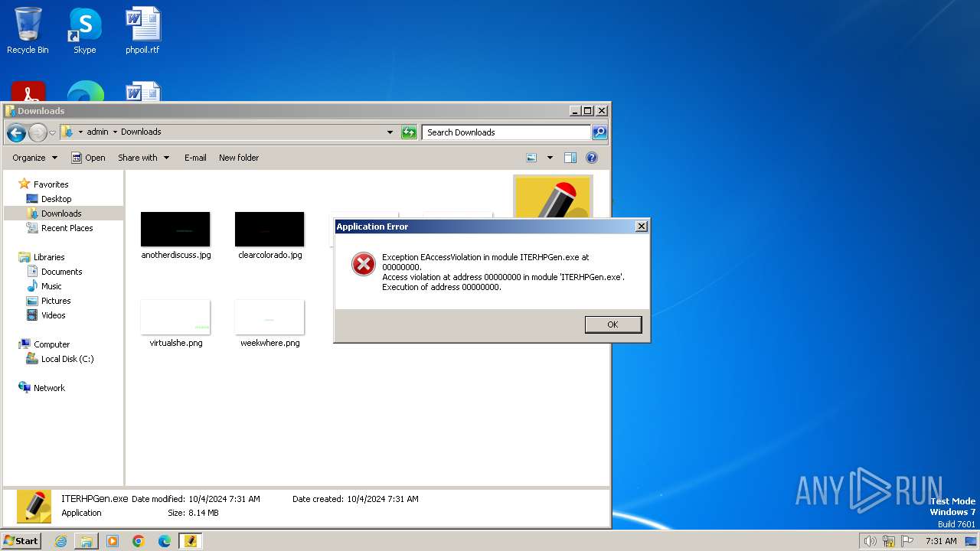The height and width of the screenshot is (551, 980).
Task: Switch to Explorer folder taskbar button
Action: 87,541
